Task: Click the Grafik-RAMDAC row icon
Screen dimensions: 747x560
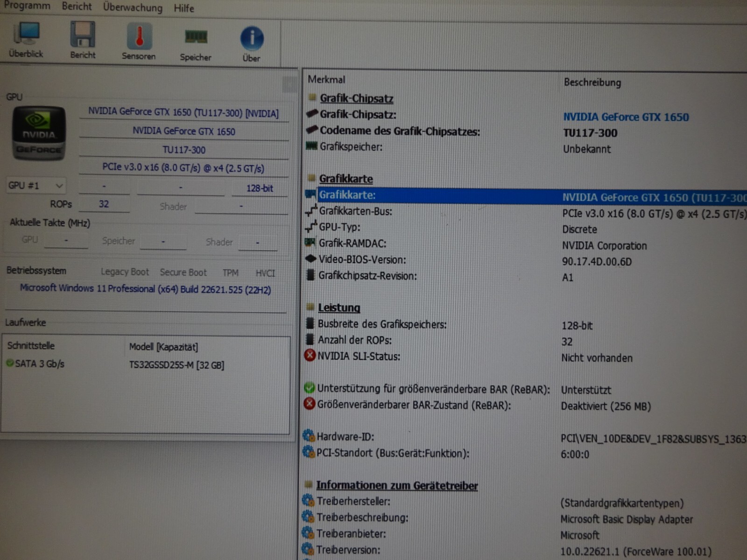Action: click(x=310, y=243)
